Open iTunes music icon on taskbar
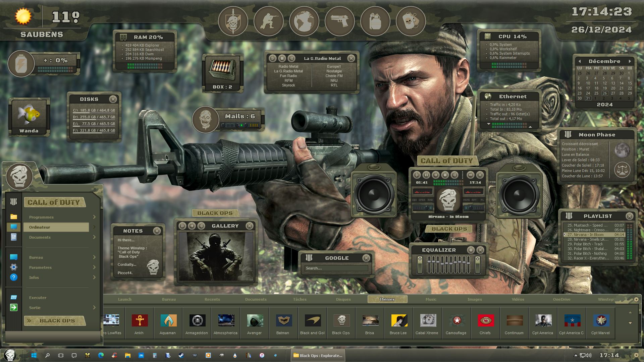644x362 pixels. click(262, 355)
